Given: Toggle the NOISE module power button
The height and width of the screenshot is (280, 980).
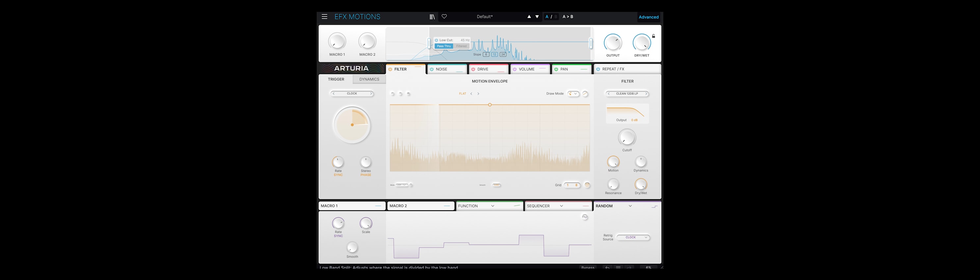Looking at the screenshot, I should click(432, 69).
